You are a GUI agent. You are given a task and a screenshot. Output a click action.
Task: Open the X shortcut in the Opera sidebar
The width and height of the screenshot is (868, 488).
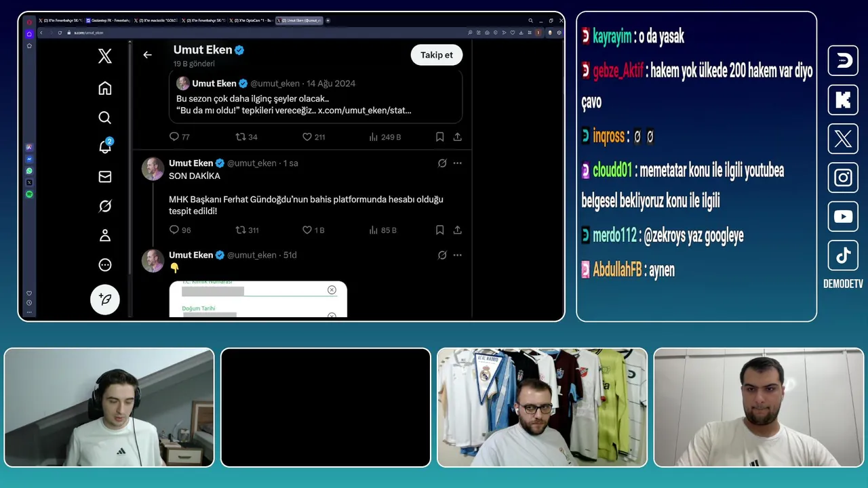click(x=29, y=182)
